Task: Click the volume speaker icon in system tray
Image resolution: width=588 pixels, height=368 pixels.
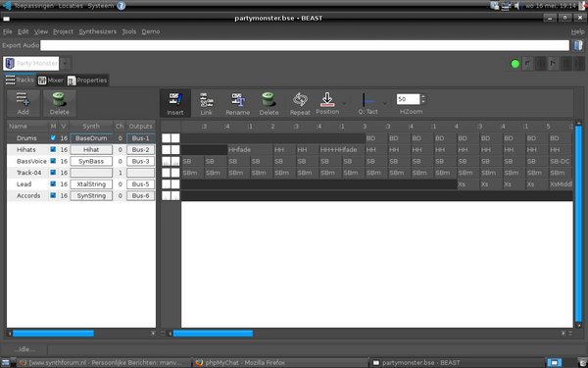Action: [x=516, y=6]
